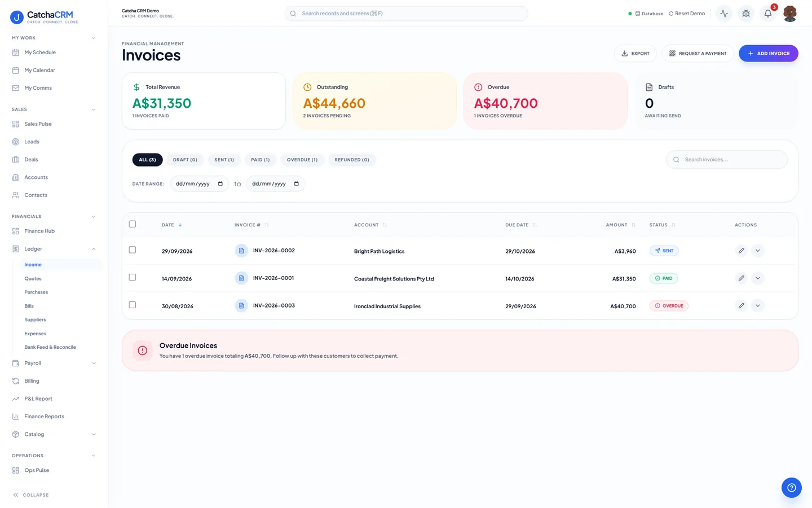Collapse the sidebar with Collapse button

coord(31,495)
